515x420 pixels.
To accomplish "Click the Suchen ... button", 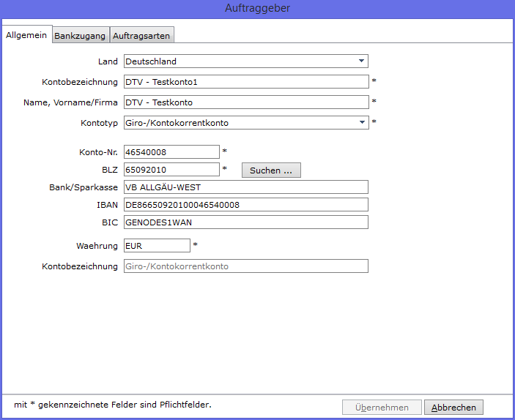I will (271, 170).
